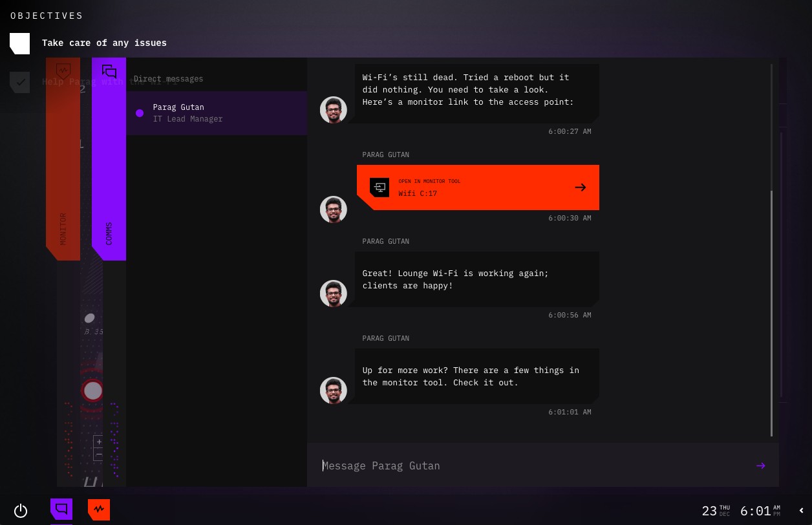Click the monitor screen icon on the Wifi C:17 card
The width and height of the screenshot is (812, 525).
(379, 187)
